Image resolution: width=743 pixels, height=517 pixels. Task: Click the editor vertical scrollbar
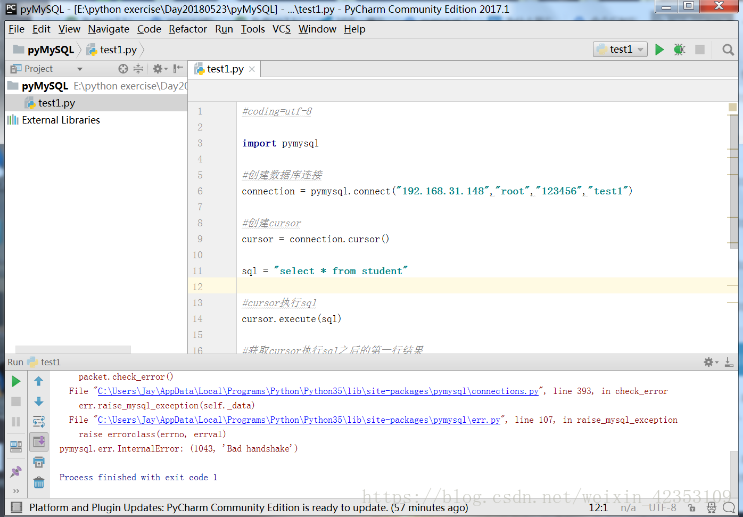pyautogui.click(x=734, y=183)
